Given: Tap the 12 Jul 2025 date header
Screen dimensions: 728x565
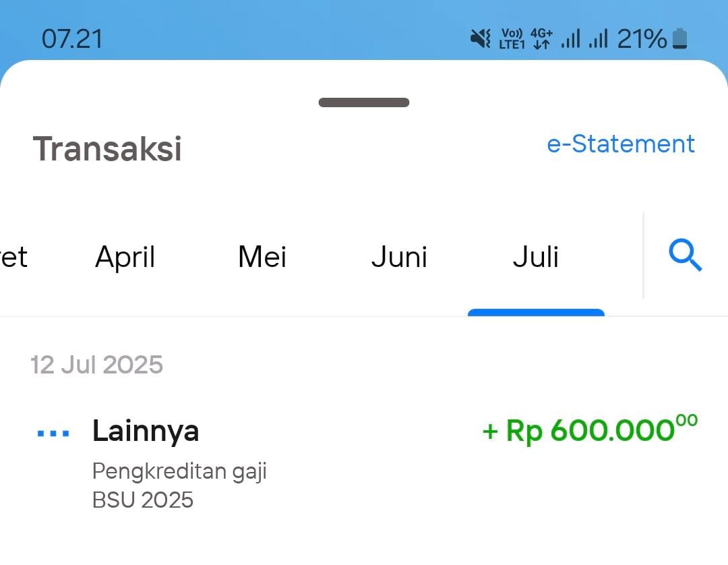Looking at the screenshot, I should [x=97, y=364].
